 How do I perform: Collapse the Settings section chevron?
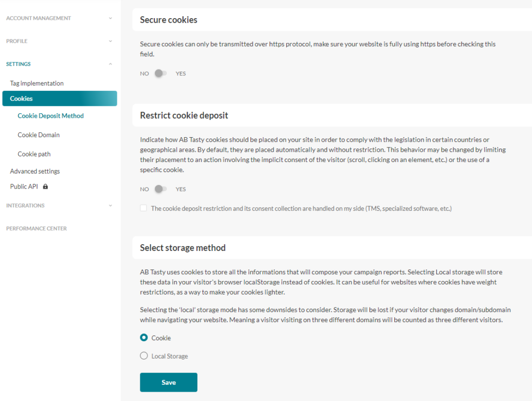pyautogui.click(x=110, y=64)
